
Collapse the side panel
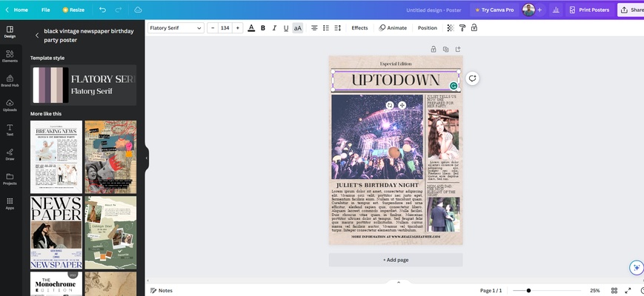(x=147, y=158)
